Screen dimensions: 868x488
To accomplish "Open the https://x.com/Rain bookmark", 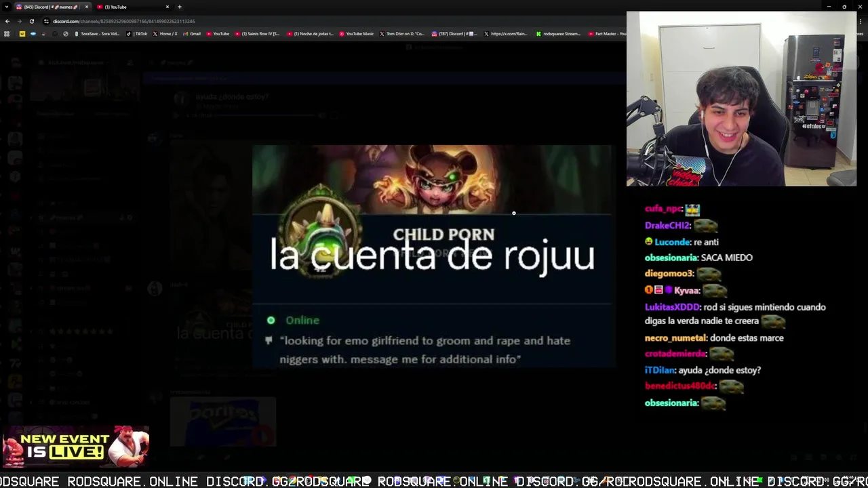I will [505, 34].
